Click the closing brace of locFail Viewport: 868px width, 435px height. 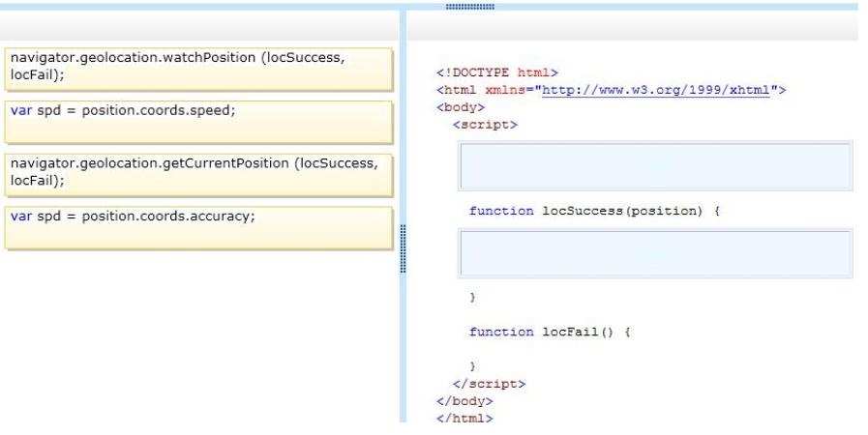(x=472, y=366)
